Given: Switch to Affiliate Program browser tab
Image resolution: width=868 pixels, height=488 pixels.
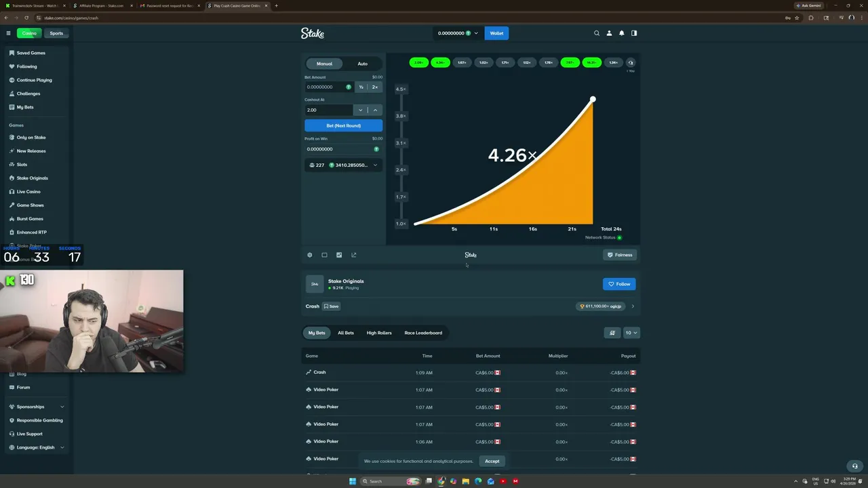Looking at the screenshot, I should [102, 5].
